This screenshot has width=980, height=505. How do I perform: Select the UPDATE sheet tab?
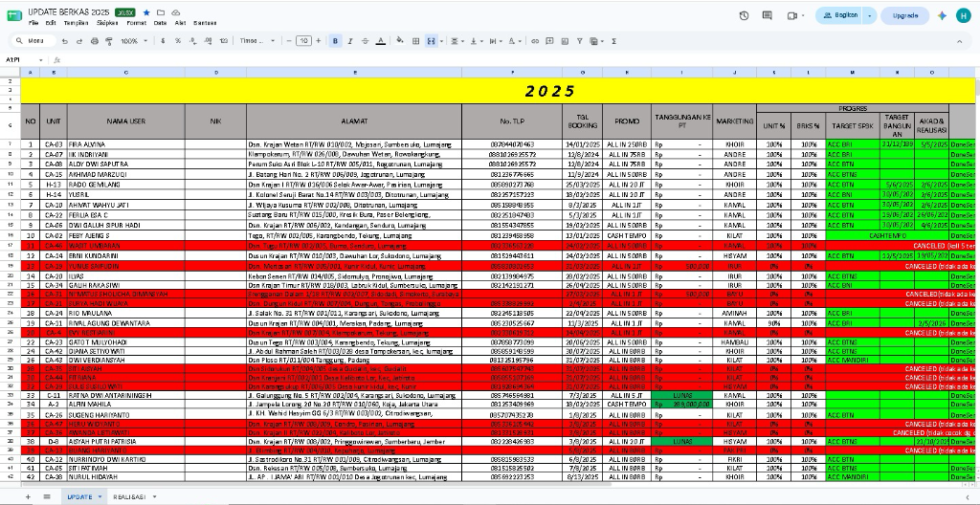pos(79,497)
